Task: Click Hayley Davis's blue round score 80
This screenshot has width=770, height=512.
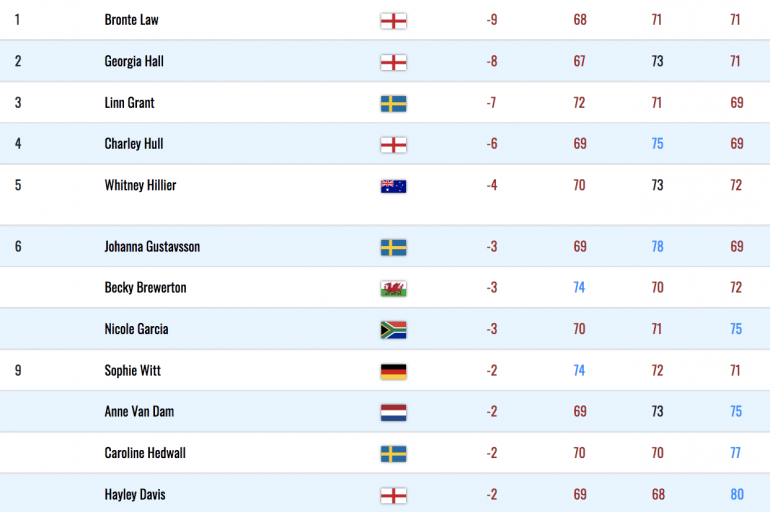Action: pos(737,494)
